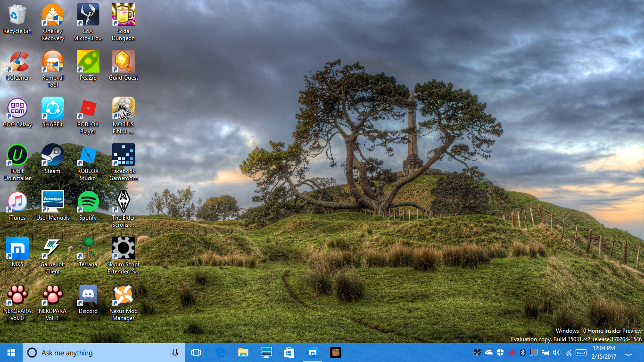Click the Windows Start button
Image resolution: width=644 pixels, height=362 pixels.
[x=11, y=353]
